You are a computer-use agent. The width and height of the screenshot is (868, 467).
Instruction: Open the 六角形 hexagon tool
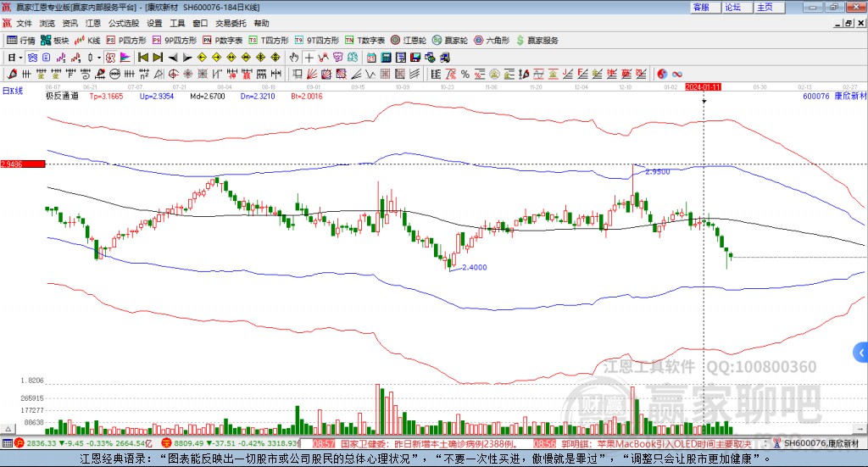point(492,41)
